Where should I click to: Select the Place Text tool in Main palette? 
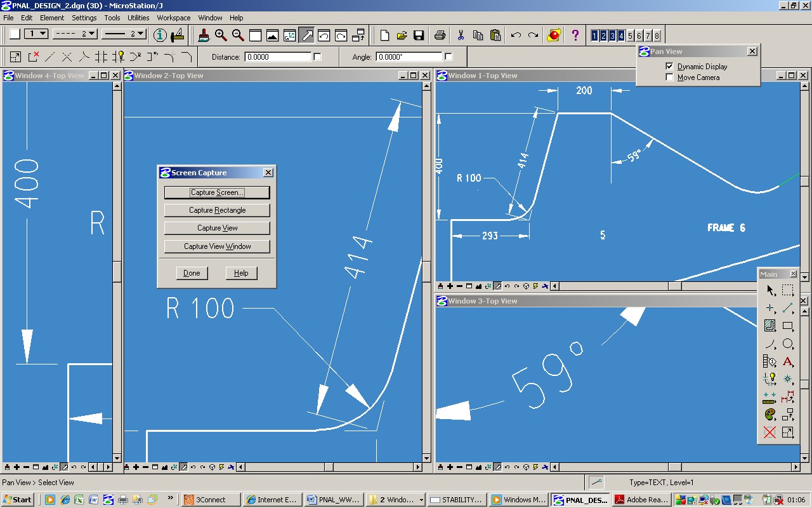pyautogui.click(x=787, y=362)
